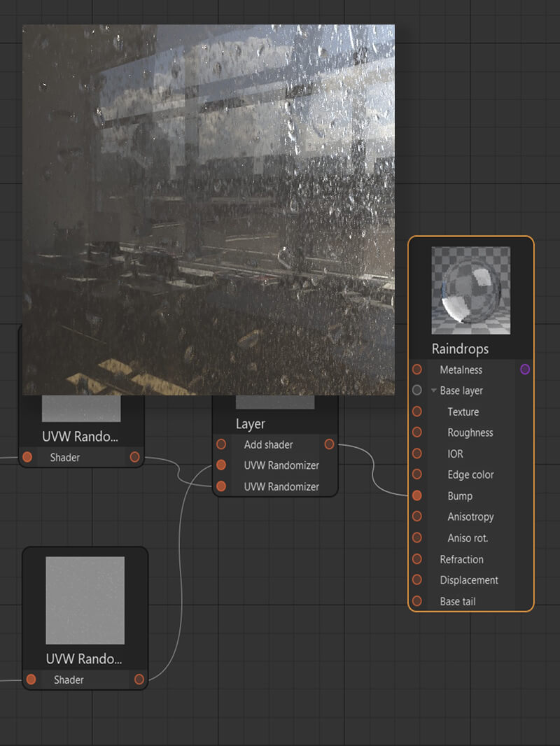The height and width of the screenshot is (746, 560).
Task: Select the Layer node title
Action: pyautogui.click(x=251, y=424)
